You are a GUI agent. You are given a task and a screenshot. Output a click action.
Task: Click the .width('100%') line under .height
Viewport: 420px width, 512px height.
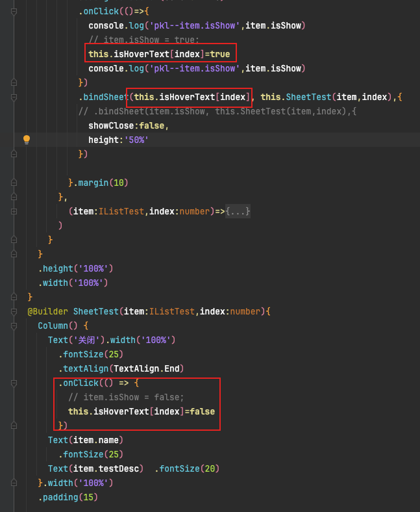pyautogui.click(x=73, y=283)
